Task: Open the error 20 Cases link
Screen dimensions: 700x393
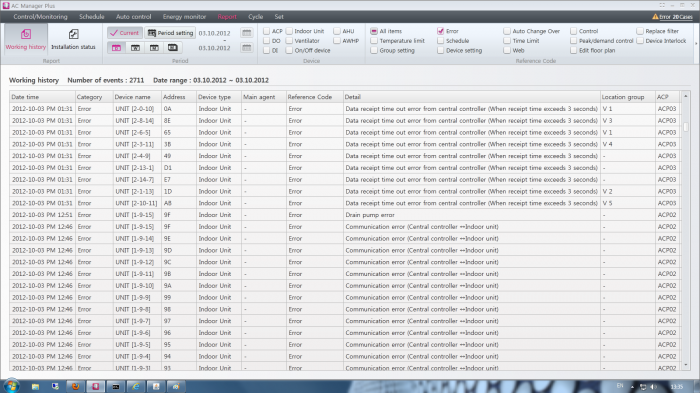Action: (x=676, y=17)
